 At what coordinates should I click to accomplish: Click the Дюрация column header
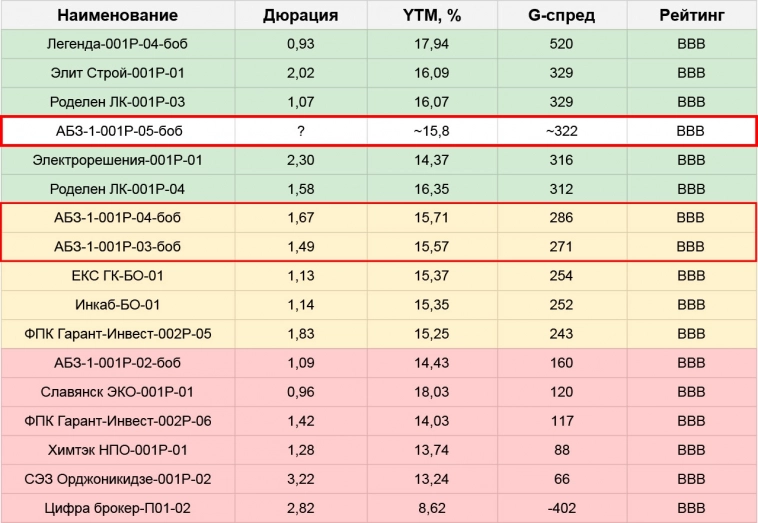click(300, 15)
